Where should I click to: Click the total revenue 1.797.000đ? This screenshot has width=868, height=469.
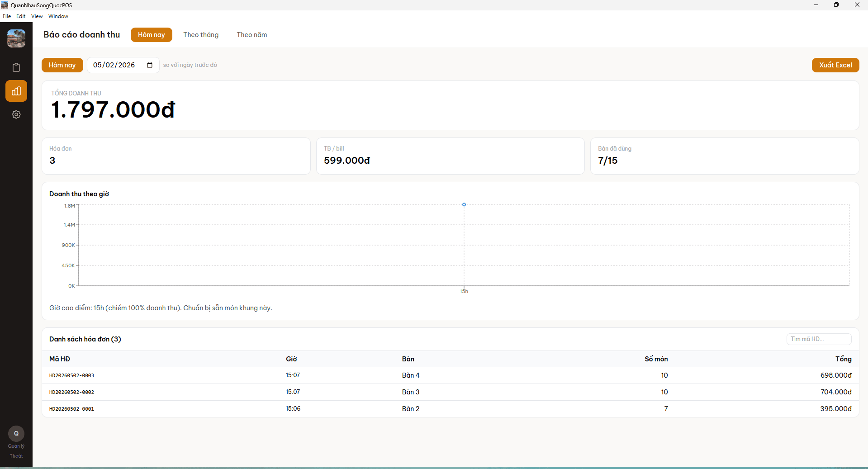(x=113, y=109)
